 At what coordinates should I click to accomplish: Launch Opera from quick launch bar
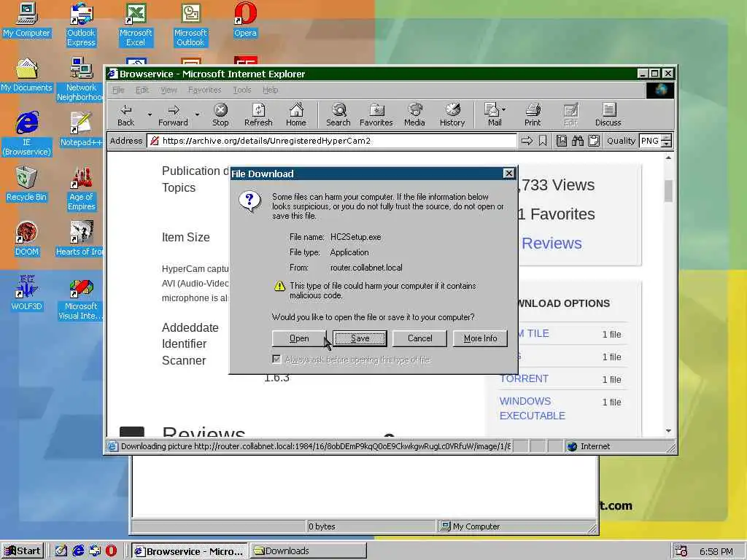pyautogui.click(x=111, y=551)
